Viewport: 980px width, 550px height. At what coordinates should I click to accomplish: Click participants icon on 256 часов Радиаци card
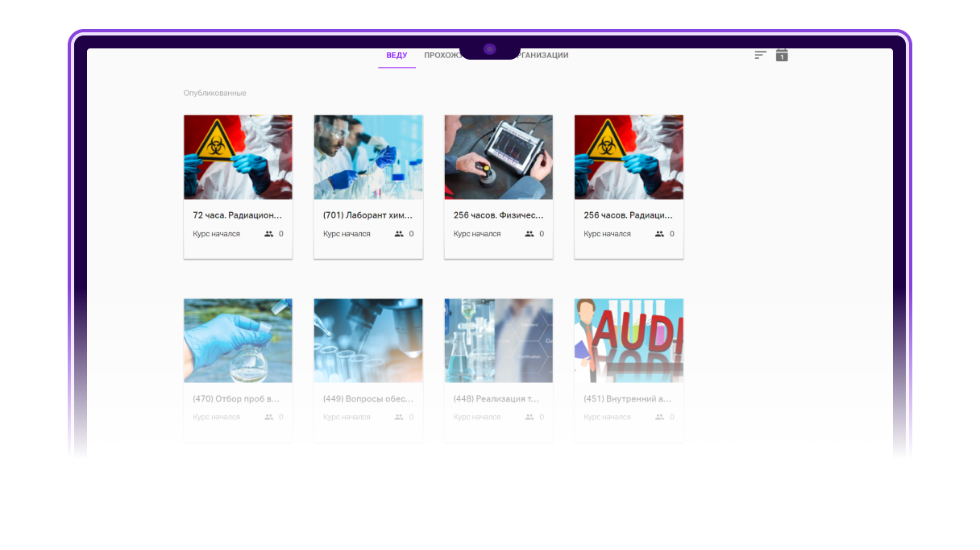point(659,234)
